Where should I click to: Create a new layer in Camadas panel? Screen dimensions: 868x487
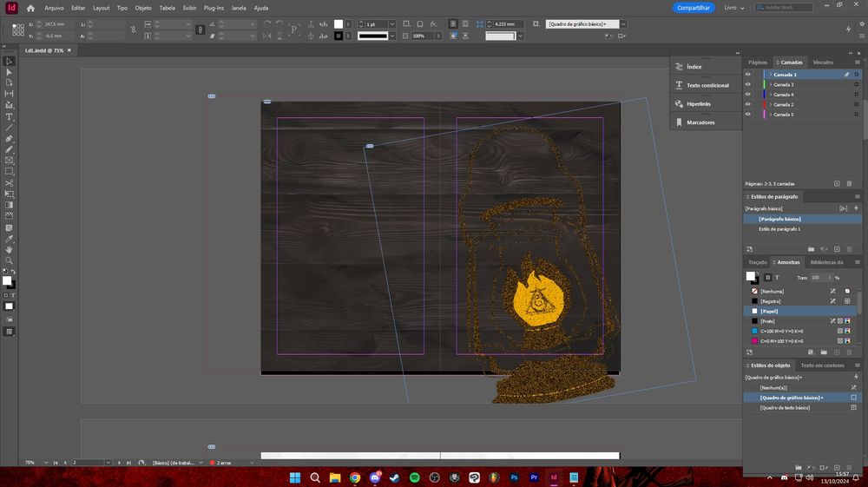tap(837, 183)
